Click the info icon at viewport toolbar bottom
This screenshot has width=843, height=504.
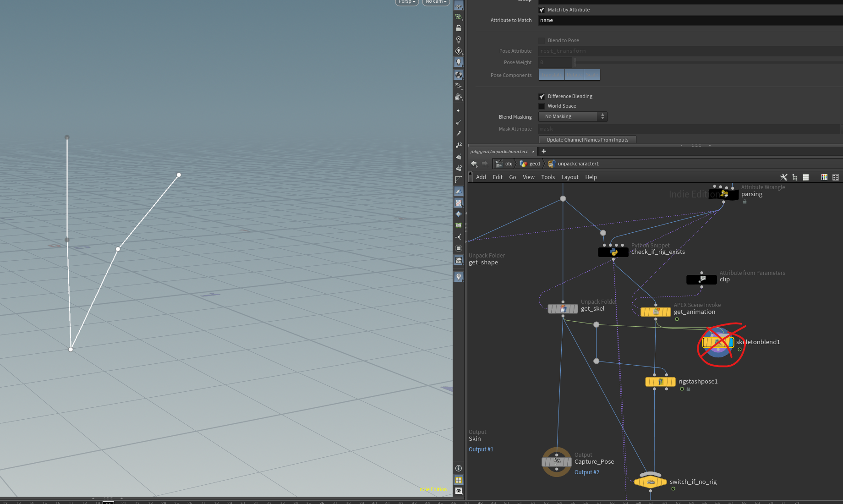point(458,468)
